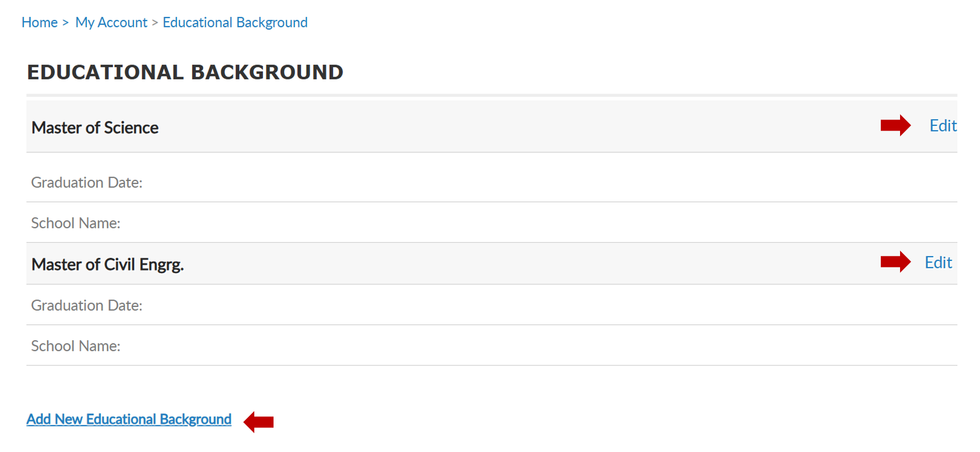Viewport: 980px width, 452px height.
Task: Click the Master of Science degree title text
Action: pyautogui.click(x=95, y=128)
